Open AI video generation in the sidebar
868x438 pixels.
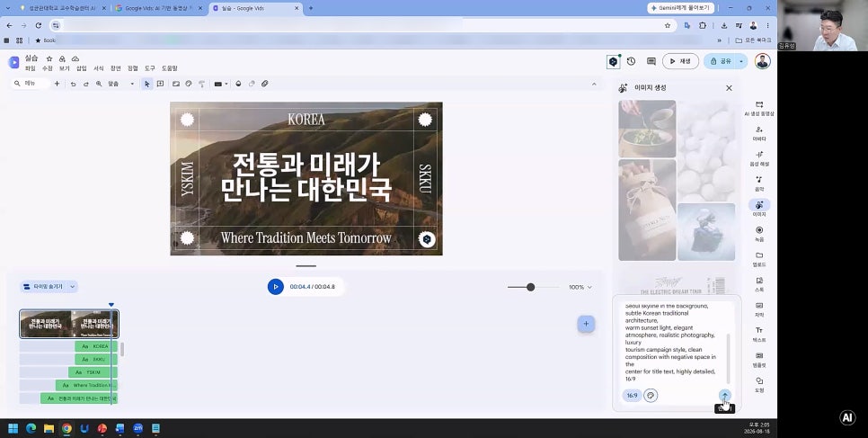pos(759,108)
